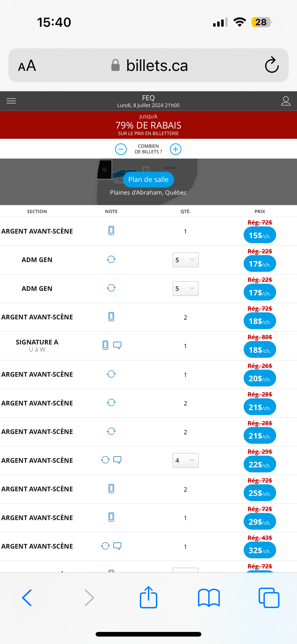The width and height of the screenshot is (297, 644).
Task: Open Safari bookmarks book icon
Action: [x=209, y=598]
